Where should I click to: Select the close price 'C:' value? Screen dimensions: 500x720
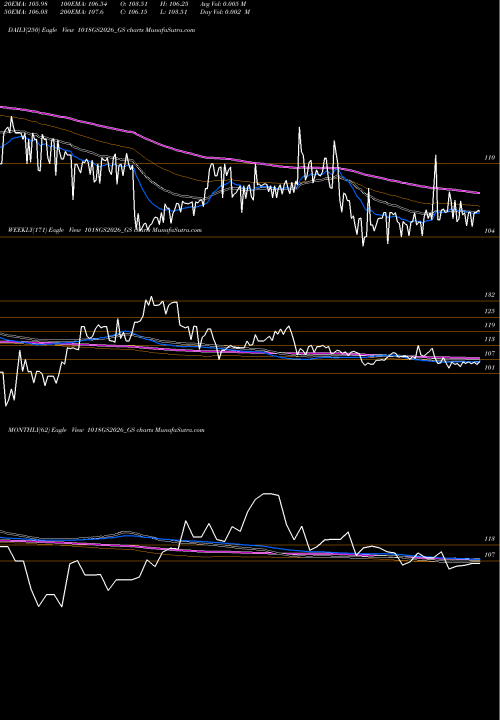(x=134, y=12)
